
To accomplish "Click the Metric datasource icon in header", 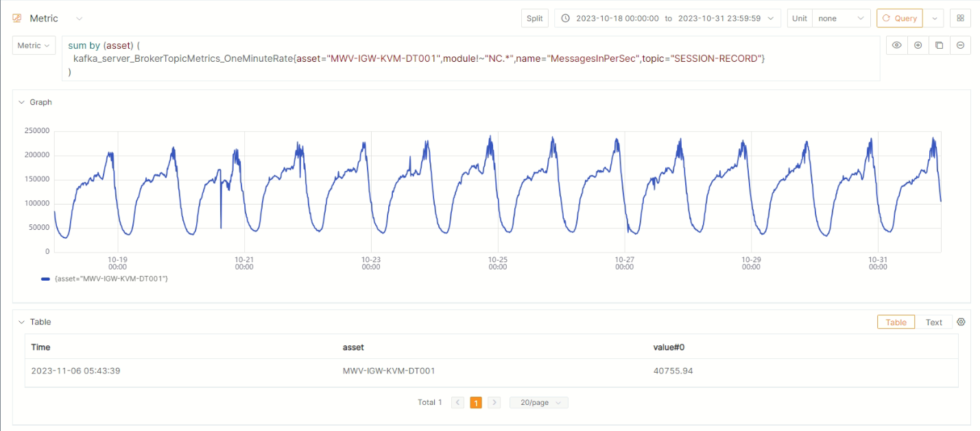I will pyautogui.click(x=17, y=19).
